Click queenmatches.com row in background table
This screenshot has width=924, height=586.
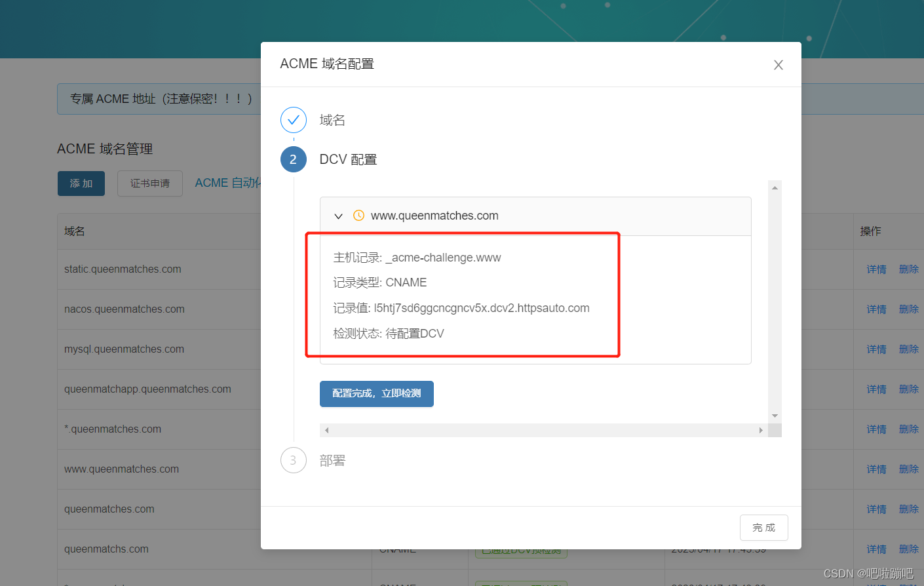(109, 509)
